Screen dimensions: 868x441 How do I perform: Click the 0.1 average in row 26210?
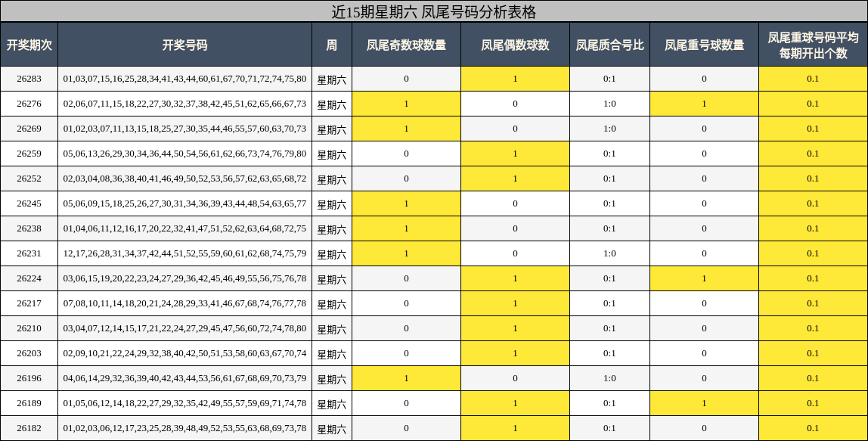coord(813,328)
